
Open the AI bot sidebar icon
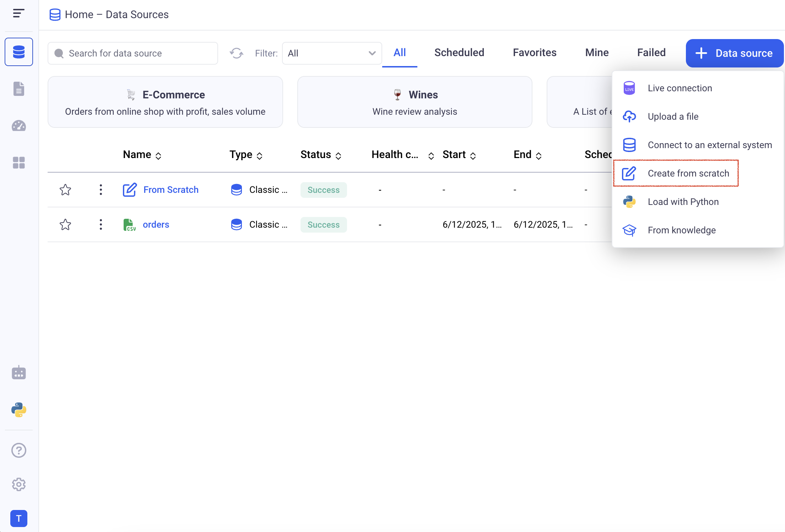(x=18, y=373)
